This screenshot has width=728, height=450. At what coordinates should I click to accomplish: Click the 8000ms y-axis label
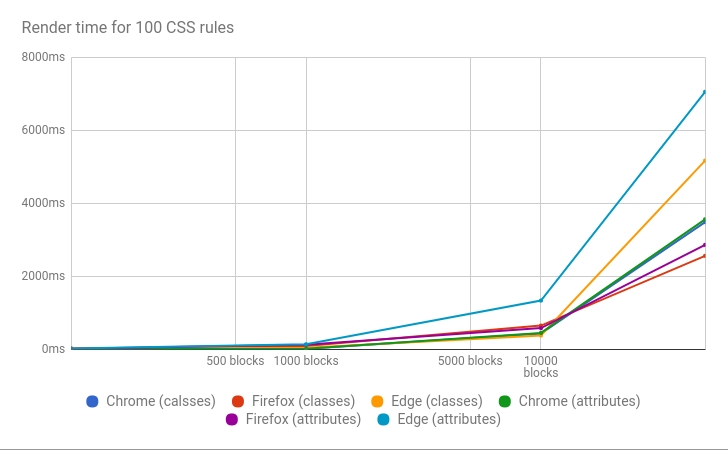click(x=42, y=57)
